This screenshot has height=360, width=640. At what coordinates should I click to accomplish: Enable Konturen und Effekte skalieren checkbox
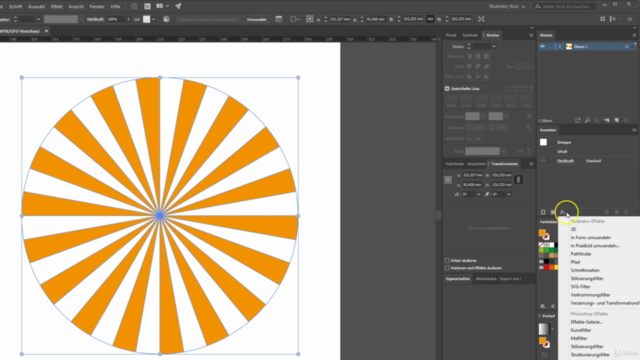[447, 268]
